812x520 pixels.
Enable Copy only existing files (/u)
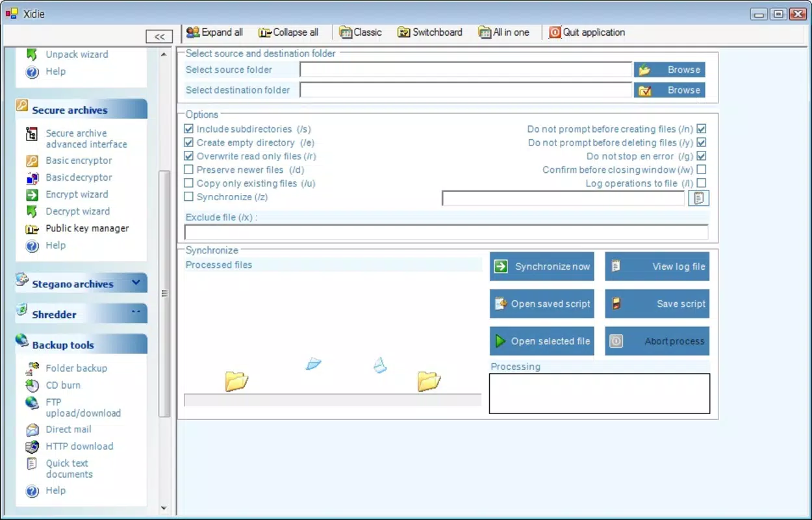pyautogui.click(x=189, y=184)
